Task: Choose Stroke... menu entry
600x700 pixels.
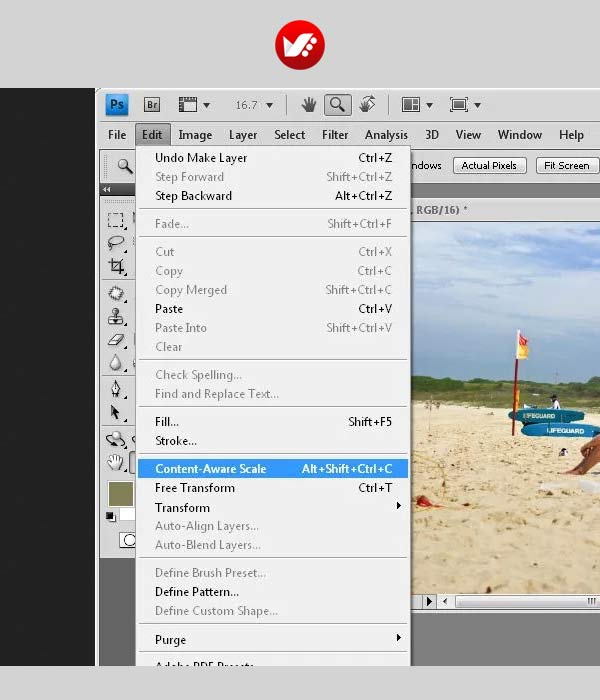Action: (273, 441)
